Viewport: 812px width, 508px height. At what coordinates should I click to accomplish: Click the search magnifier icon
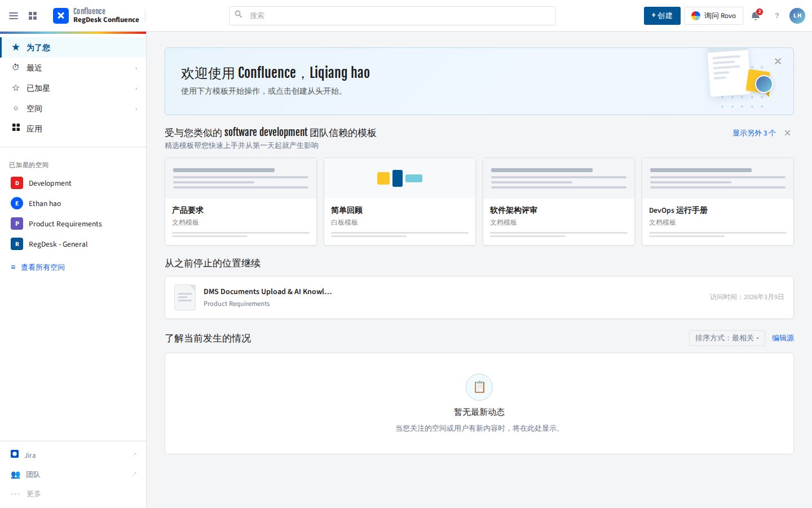(x=239, y=15)
